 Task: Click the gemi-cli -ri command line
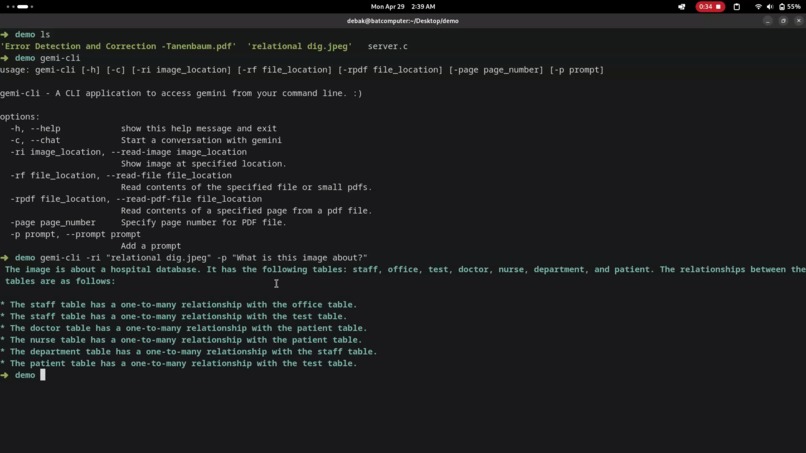coord(184,258)
